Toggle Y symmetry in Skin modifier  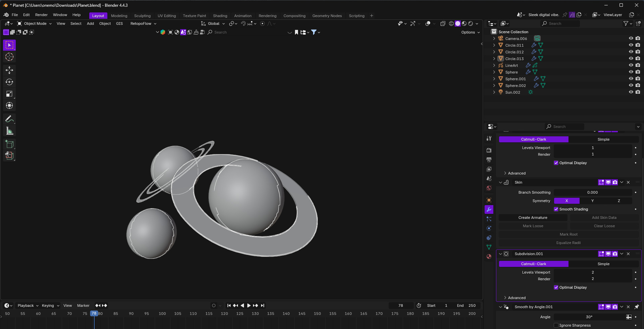[592, 201]
